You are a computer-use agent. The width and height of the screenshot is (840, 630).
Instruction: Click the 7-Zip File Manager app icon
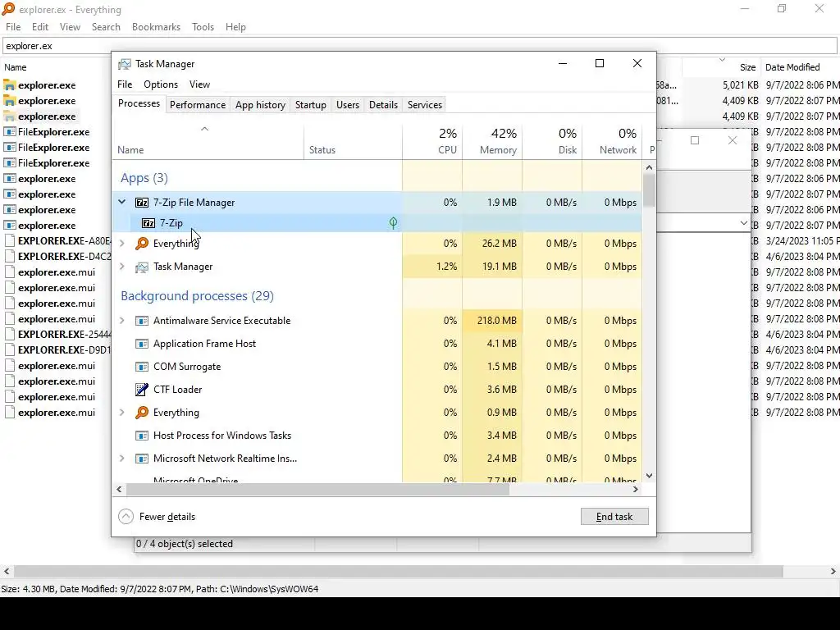(x=141, y=203)
